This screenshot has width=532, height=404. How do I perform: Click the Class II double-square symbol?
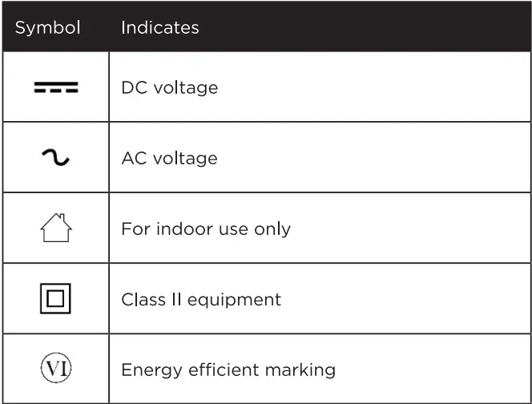(x=55, y=300)
